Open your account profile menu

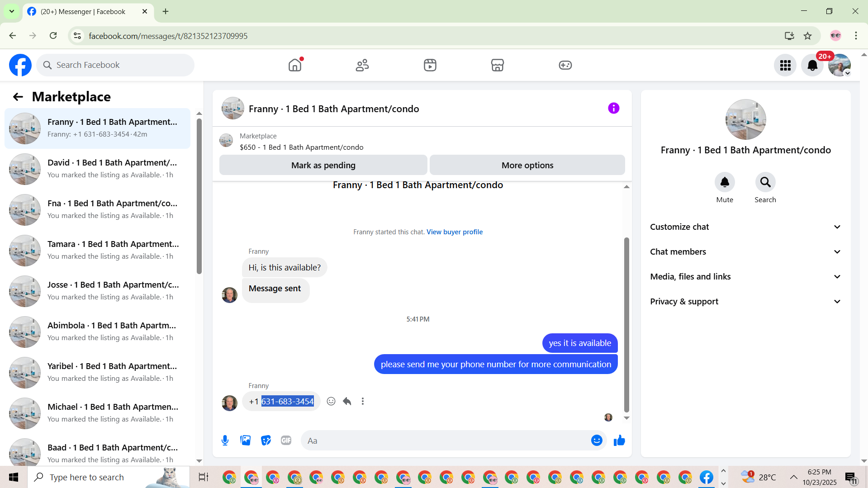point(840,66)
